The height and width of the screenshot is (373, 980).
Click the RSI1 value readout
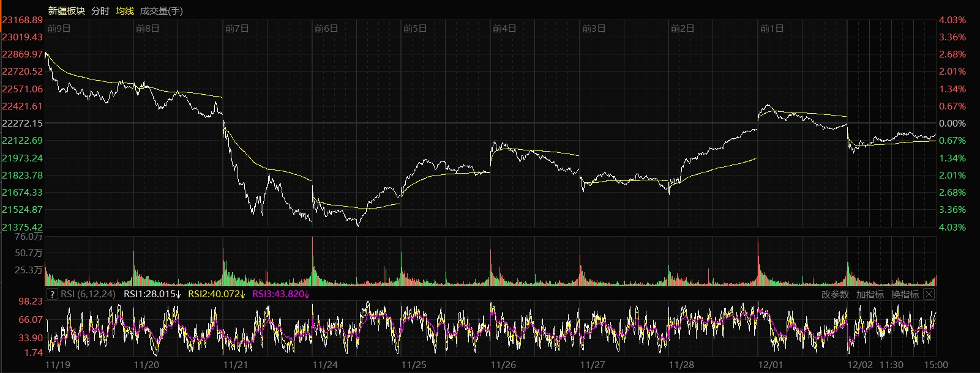pyautogui.click(x=152, y=294)
